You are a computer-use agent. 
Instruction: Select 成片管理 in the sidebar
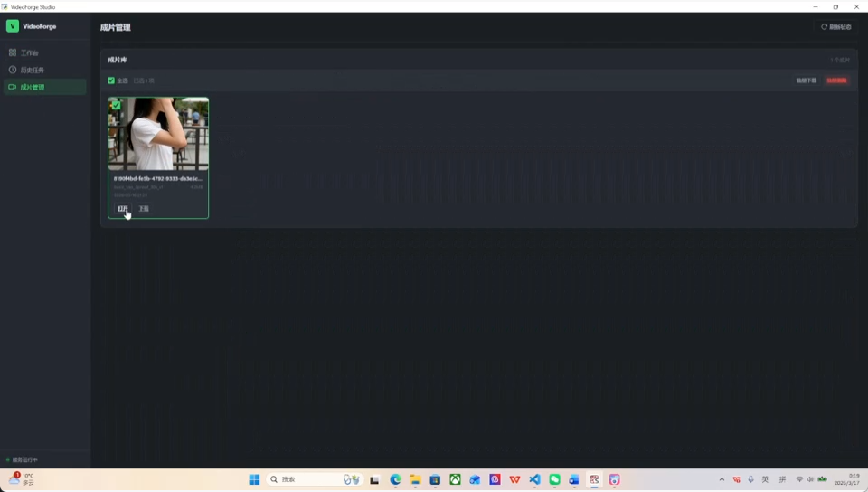tap(44, 87)
